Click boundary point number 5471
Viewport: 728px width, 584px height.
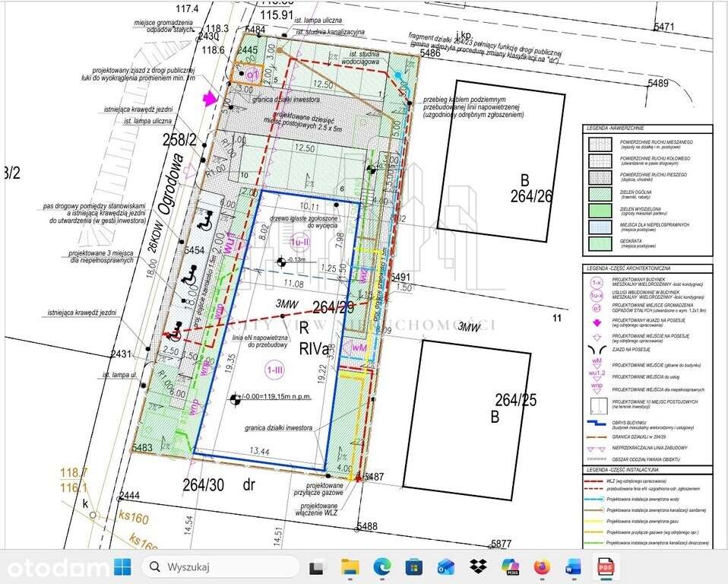[x=664, y=27]
